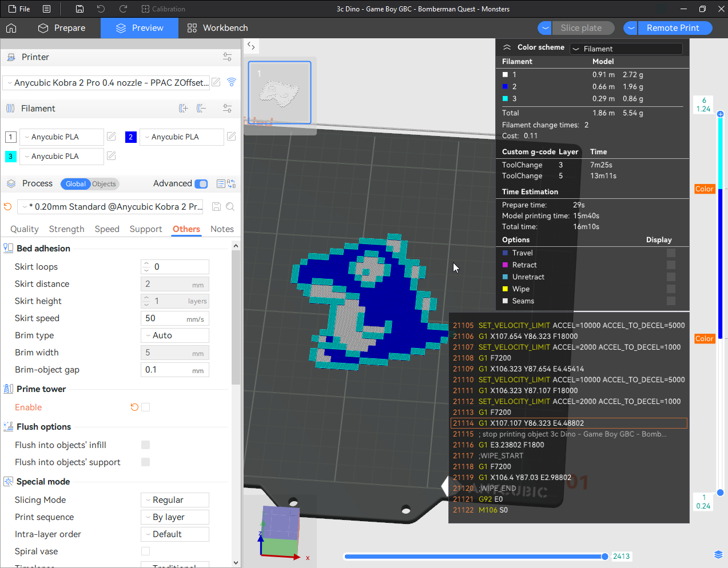This screenshot has width=728, height=568.
Task: Select the Objects process mode
Action: click(104, 184)
